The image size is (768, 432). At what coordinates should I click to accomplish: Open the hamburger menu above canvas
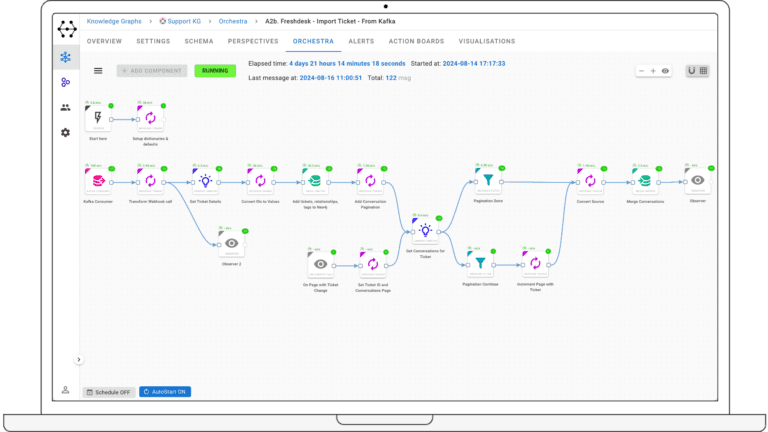click(x=98, y=71)
